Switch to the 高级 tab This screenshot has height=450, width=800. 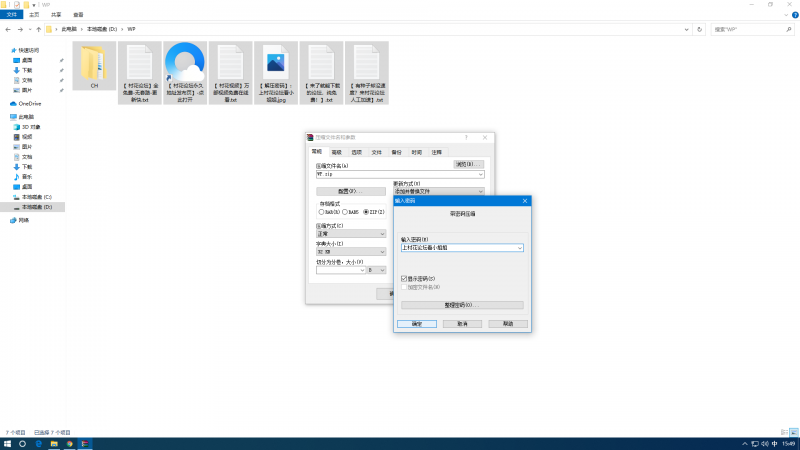336,152
